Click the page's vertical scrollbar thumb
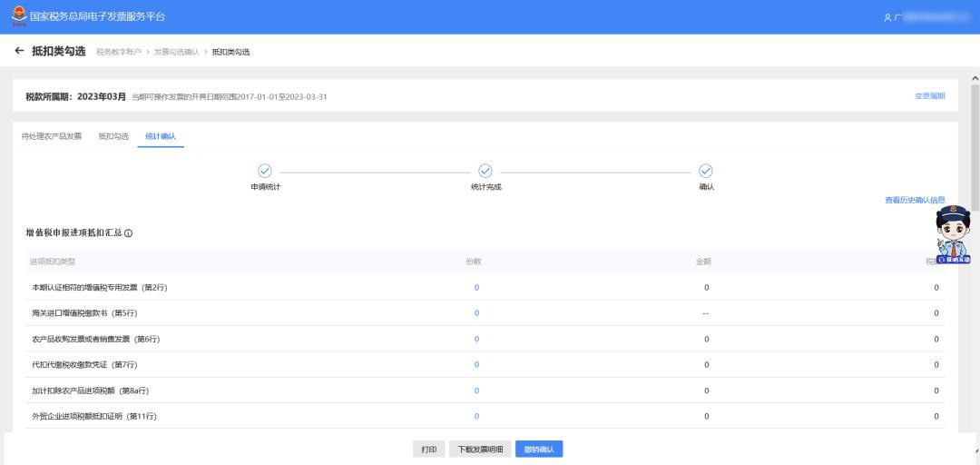This screenshot has height=465, width=980. (975, 136)
